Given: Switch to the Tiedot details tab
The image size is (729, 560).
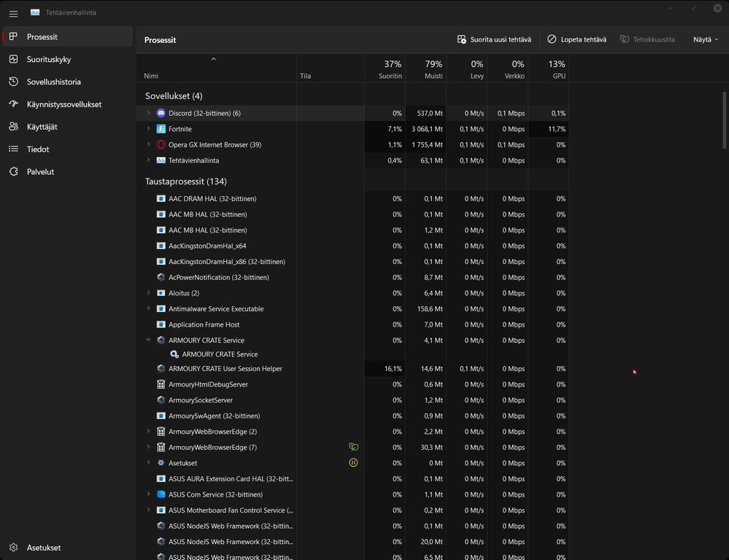Looking at the screenshot, I should tap(67, 149).
